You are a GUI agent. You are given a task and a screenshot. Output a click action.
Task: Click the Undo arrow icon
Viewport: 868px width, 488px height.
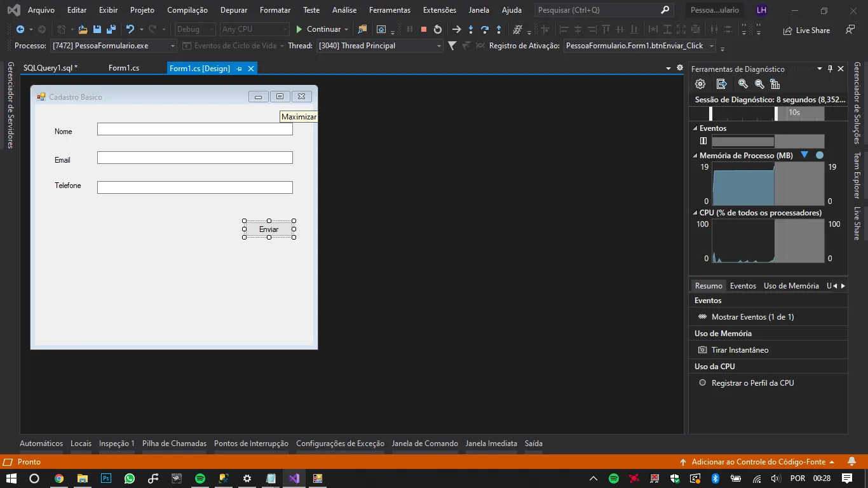(x=130, y=29)
